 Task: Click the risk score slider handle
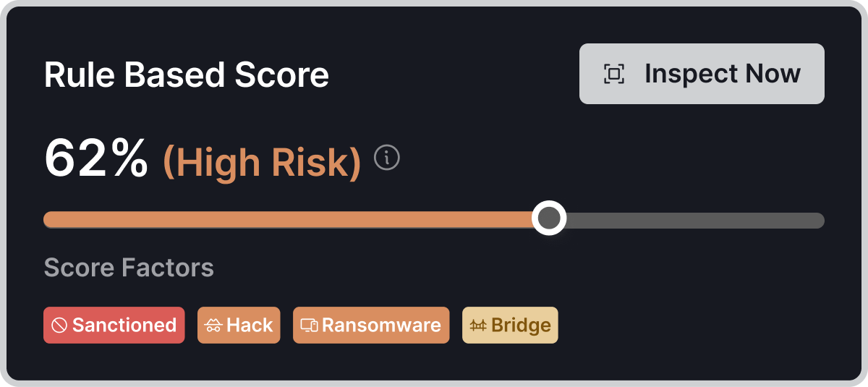[x=549, y=218]
